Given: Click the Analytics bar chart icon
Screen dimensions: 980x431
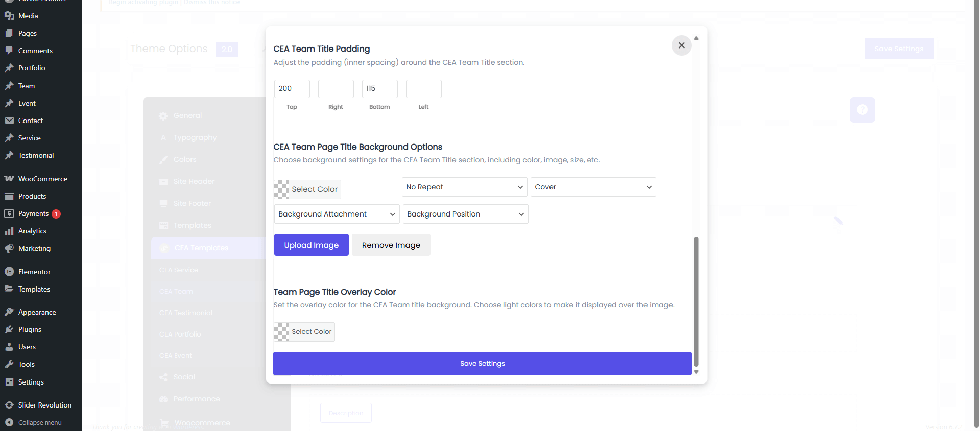Looking at the screenshot, I should (9, 231).
